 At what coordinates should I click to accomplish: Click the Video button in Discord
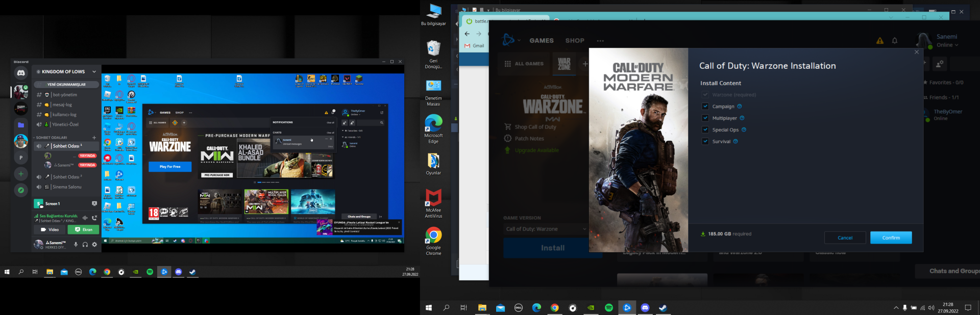point(50,229)
